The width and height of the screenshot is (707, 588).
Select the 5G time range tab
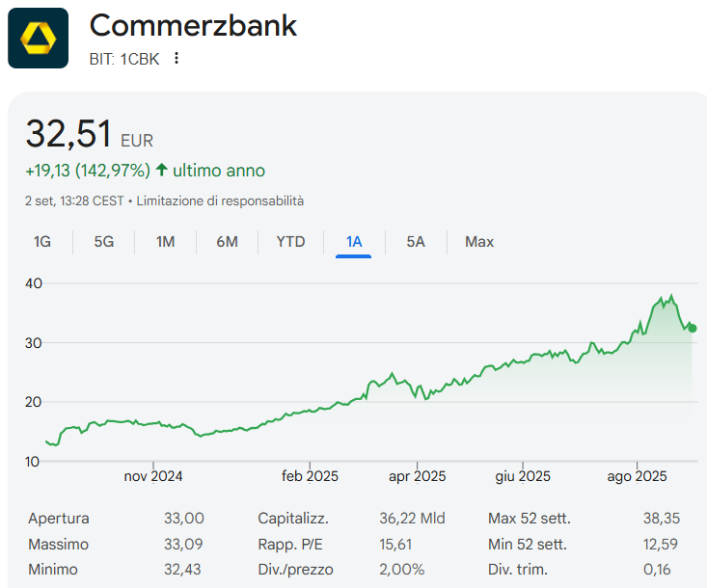104,242
